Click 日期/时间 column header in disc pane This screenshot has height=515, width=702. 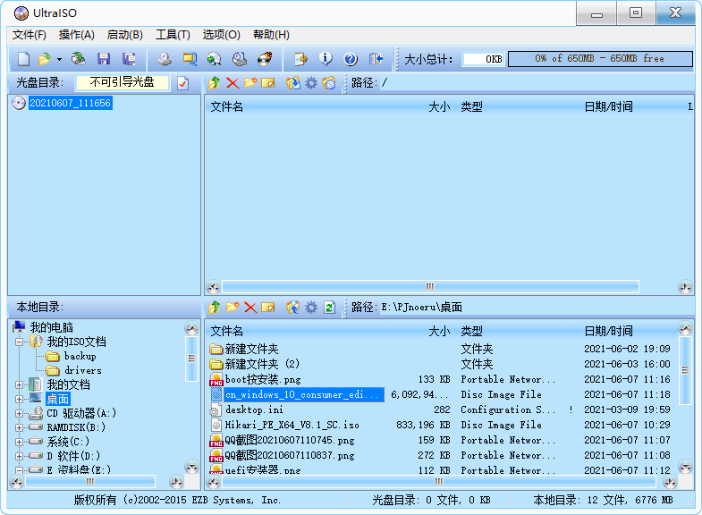click(x=608, y=107)
